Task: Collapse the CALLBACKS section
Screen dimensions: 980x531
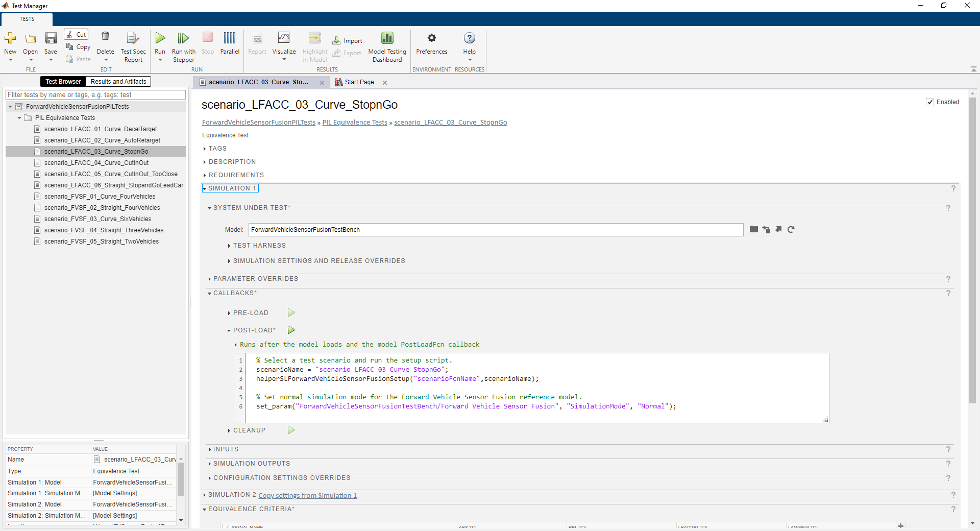Action: click(x=210, y=293)
